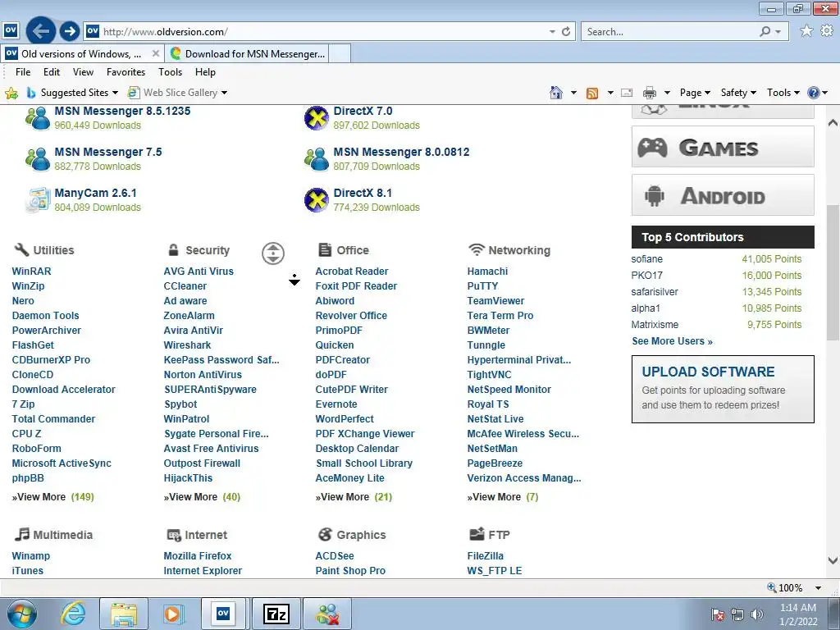Click the DirectX 8.1 icon

(x=317, y=200)
